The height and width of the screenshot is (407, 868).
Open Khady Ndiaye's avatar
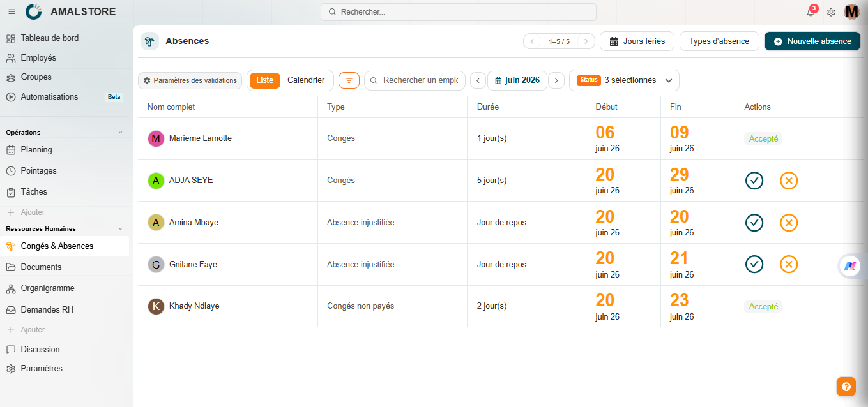tap(156, 306)
